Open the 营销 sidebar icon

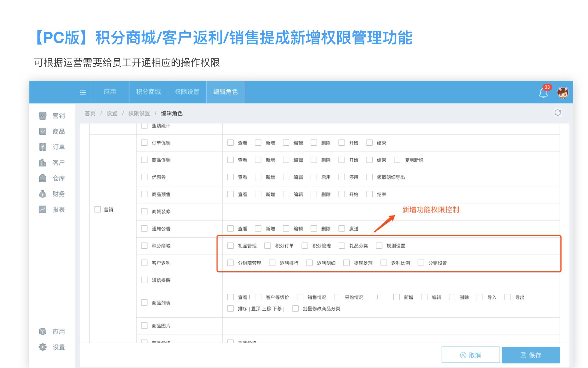43,116
